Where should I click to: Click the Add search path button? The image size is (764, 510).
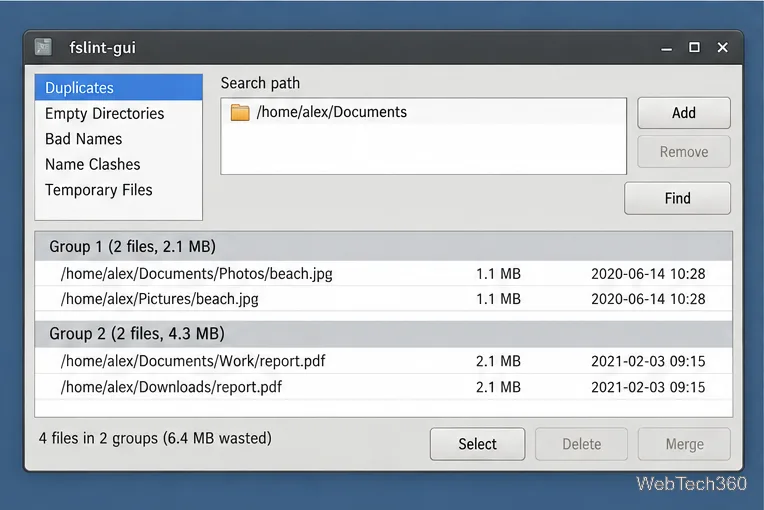[684, 113]
